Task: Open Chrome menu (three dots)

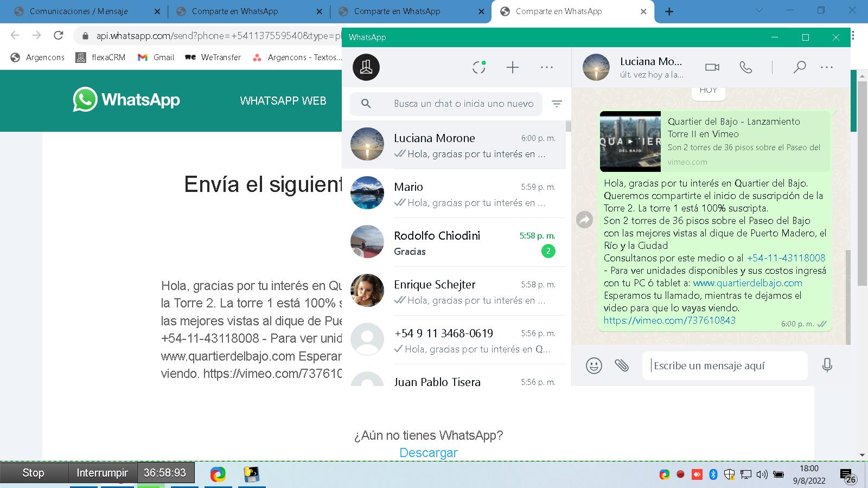Action: coord(853,36)
